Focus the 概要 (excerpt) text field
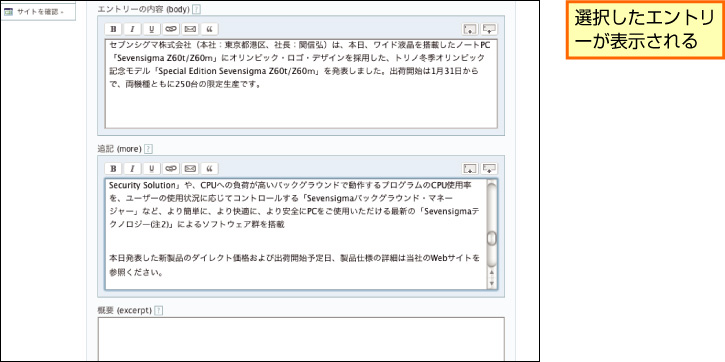 pos(301,339)
